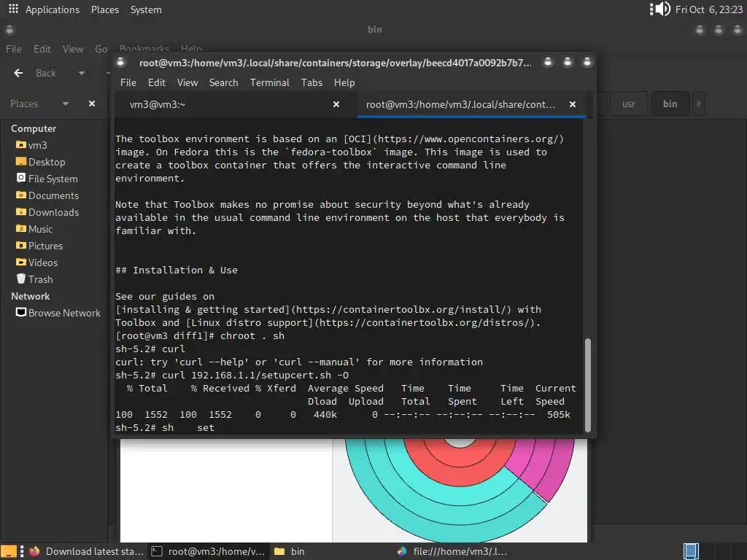747x560 pixels.
Task: Click the 'chroot . sh' command line
Action: [200, 335]
